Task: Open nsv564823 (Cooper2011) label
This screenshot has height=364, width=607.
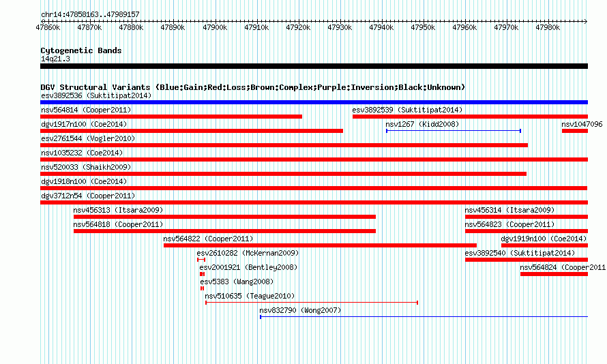Action: 509,225
